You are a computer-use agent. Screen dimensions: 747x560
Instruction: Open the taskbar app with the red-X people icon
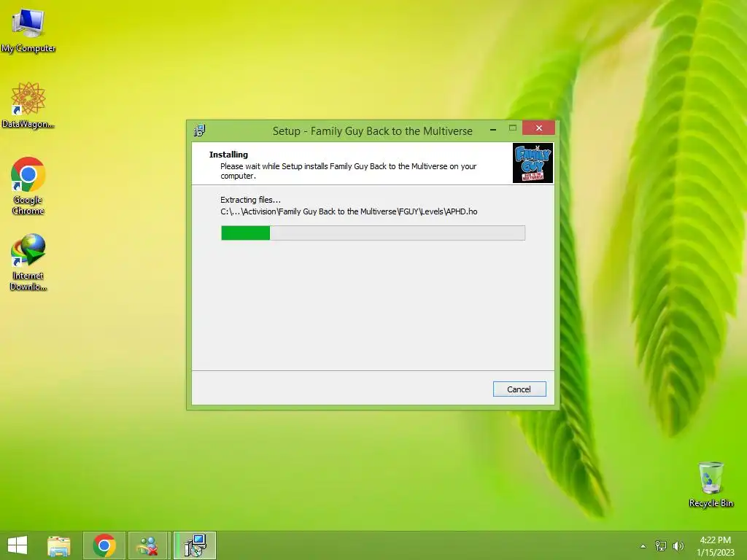[x=148, y=545]
